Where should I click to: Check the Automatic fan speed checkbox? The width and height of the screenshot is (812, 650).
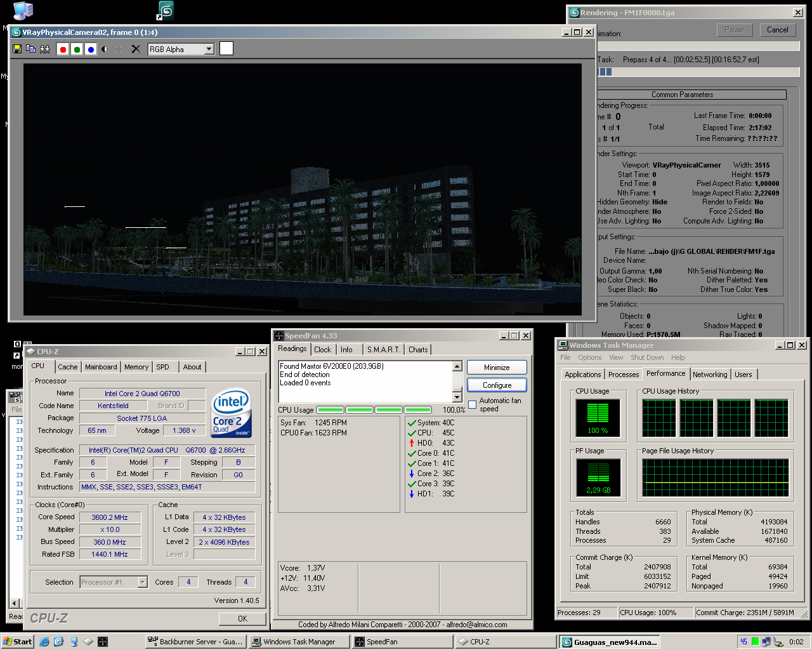pos(472,405)
